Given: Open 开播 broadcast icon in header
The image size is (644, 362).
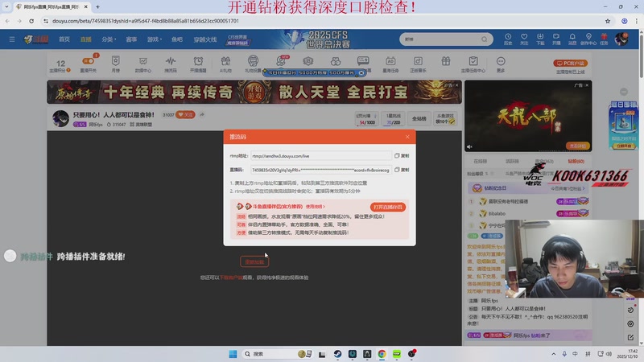Looking at the screenshot, I should pos(556,39).
